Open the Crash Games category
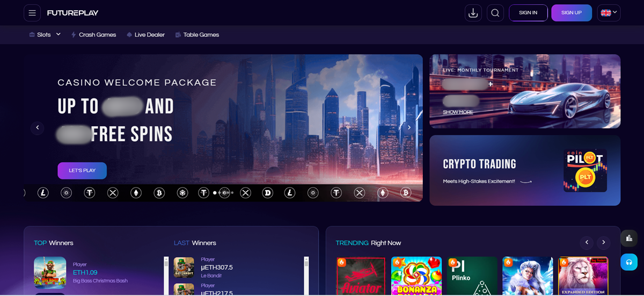This screenshot has height=296, width=644. [93, 34]
